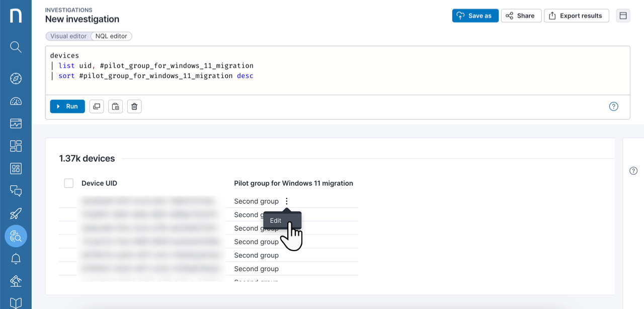644x309 pixels.
Task: Run the NQL query
Action: pos(67,106)
